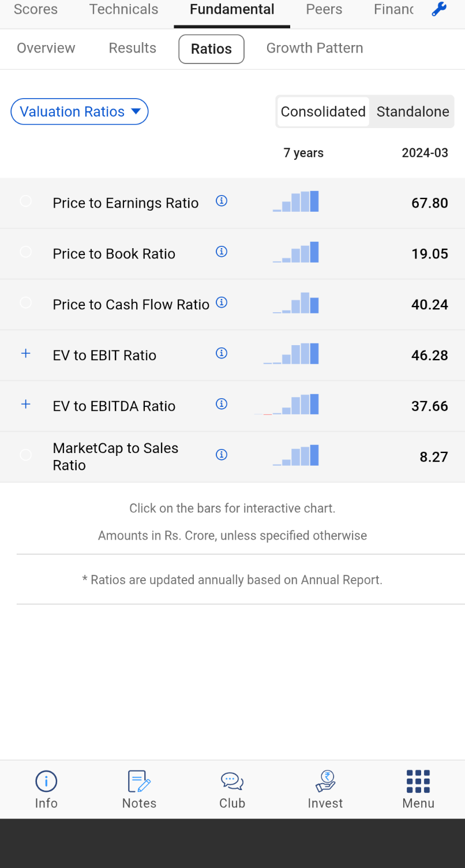Switch to the Technicals tab
Screen dimensions: 465x868
click(123, 9)
